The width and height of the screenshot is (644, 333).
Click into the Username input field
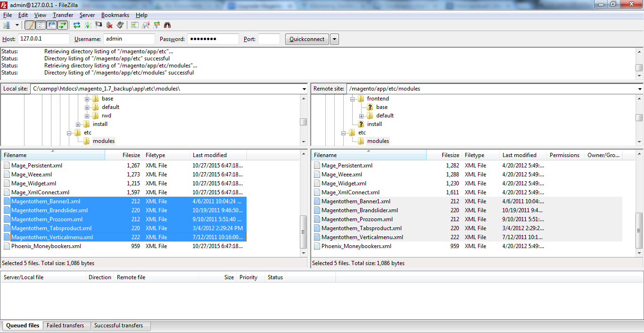tap(129, 39)
